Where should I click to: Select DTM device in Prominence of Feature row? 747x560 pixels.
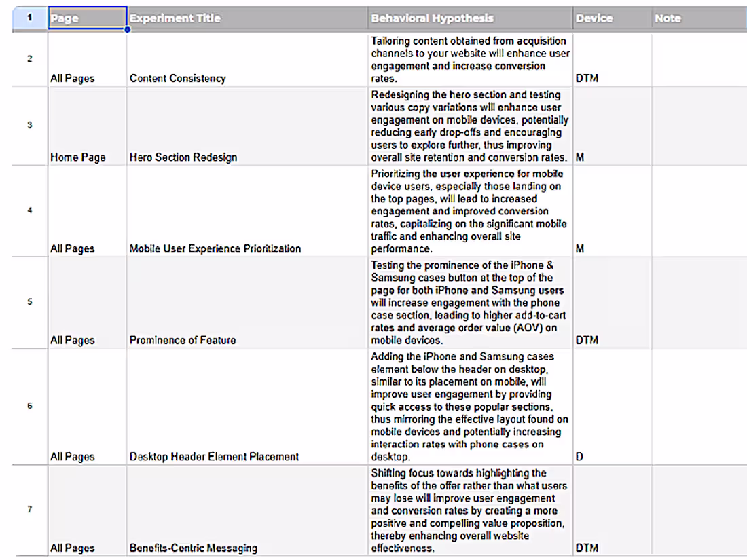(x=612, y=302)
